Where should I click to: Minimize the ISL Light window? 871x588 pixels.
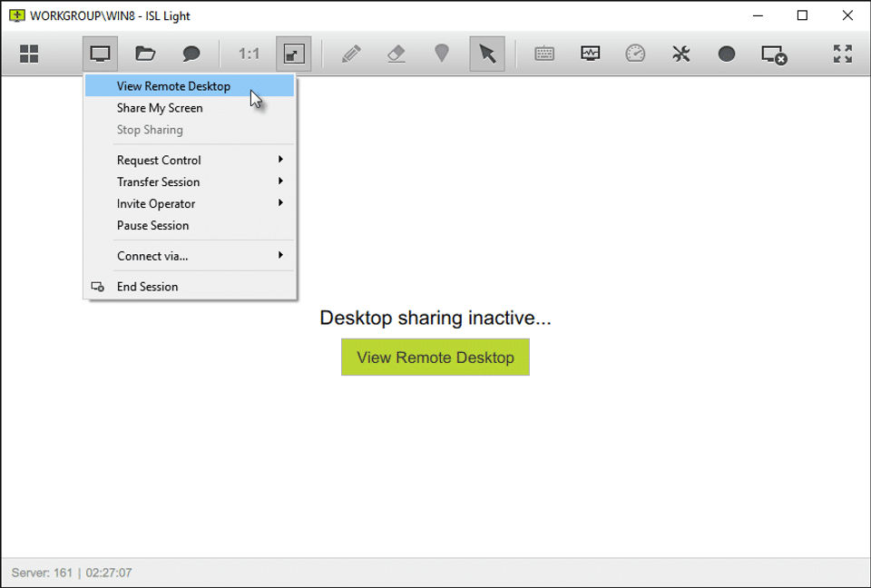pos(758,15)
